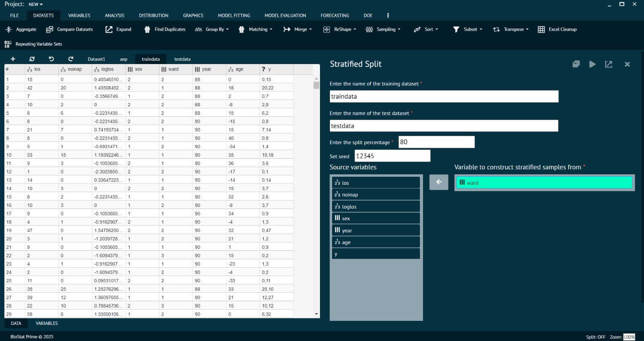Switch to VARIABLES view at bottom
Viewport: 644px width, 341px height.
(x=47, y=323)
